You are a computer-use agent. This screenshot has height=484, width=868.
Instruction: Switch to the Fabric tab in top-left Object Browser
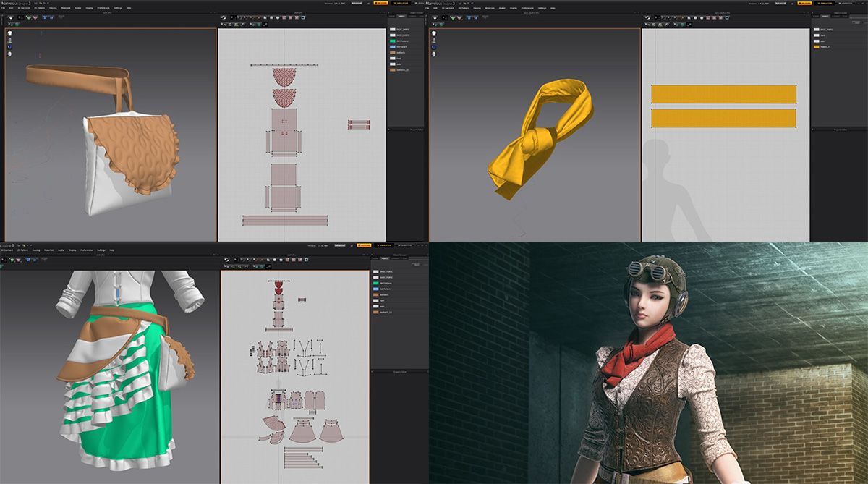(401, 16)
